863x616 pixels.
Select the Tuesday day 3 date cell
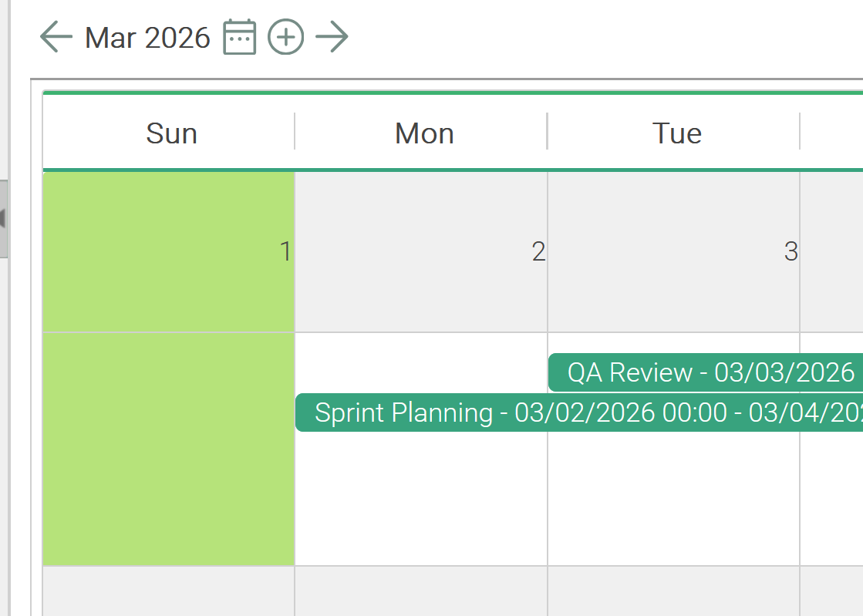[x=673, y=251]
